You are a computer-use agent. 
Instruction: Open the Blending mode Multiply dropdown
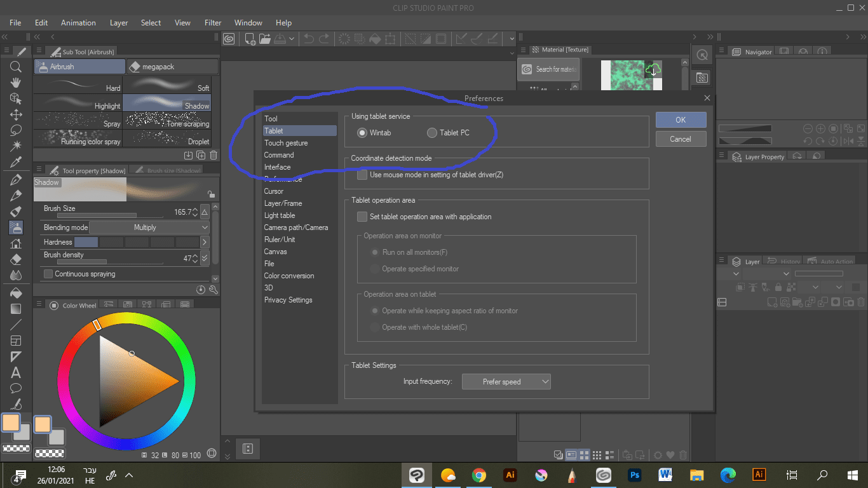point(149,227)
